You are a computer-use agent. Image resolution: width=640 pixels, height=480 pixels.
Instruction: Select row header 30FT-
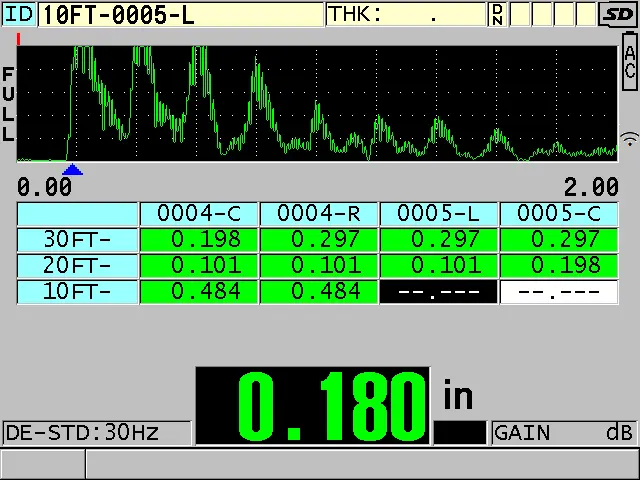[x=78, y=240]
